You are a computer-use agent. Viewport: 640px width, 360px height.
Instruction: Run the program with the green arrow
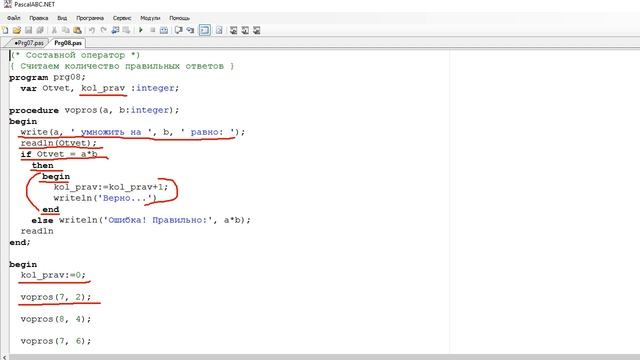[x=141, y=30]
